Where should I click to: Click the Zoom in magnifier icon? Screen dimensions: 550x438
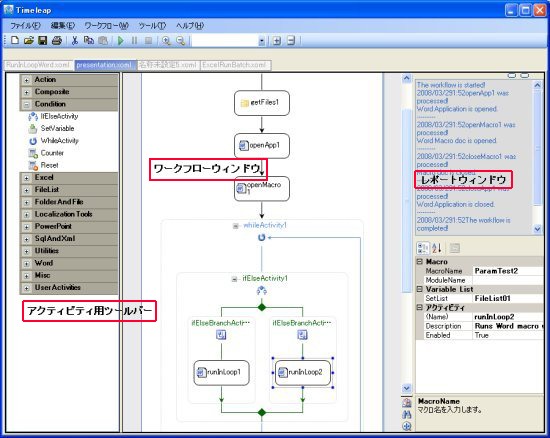coord(166,41)
